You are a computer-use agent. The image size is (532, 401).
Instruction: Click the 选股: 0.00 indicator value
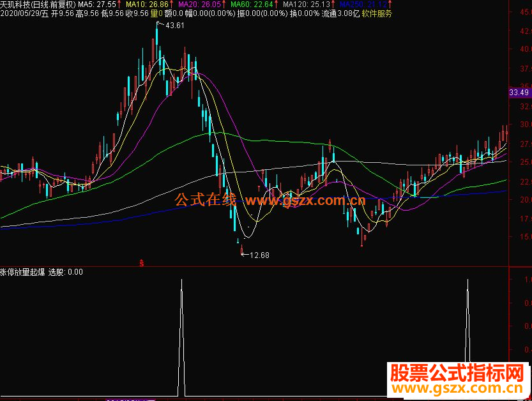coord(66,272)
